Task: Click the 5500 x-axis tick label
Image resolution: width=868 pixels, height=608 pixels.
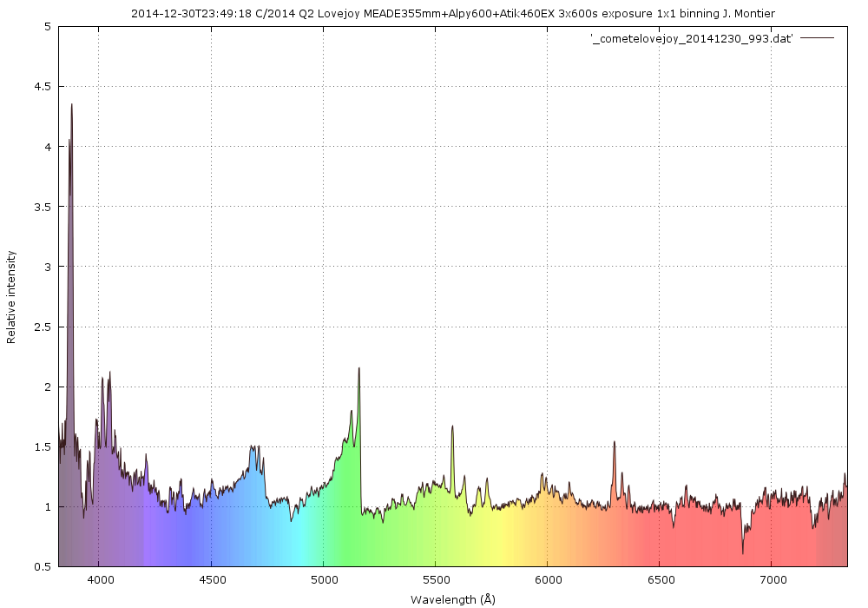Action: [x=436, y=580]
